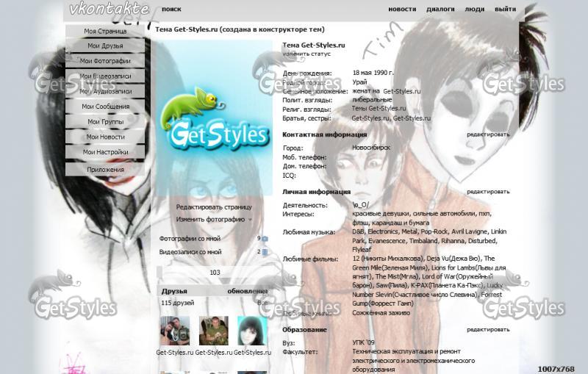Screen dimensions: 588x374
Task: Click 'редактировать' next to Образование
Action: pyautogui.click(x=488, y=329)
